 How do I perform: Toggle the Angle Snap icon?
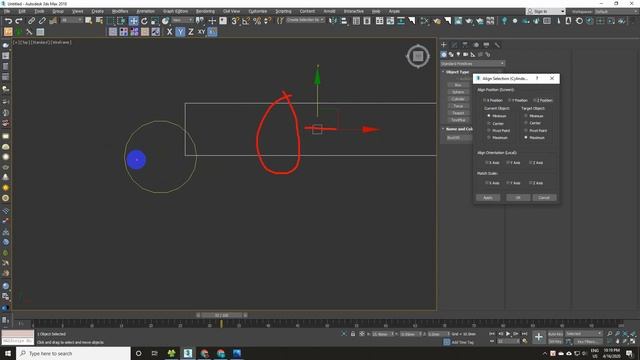tap(246, 21)
